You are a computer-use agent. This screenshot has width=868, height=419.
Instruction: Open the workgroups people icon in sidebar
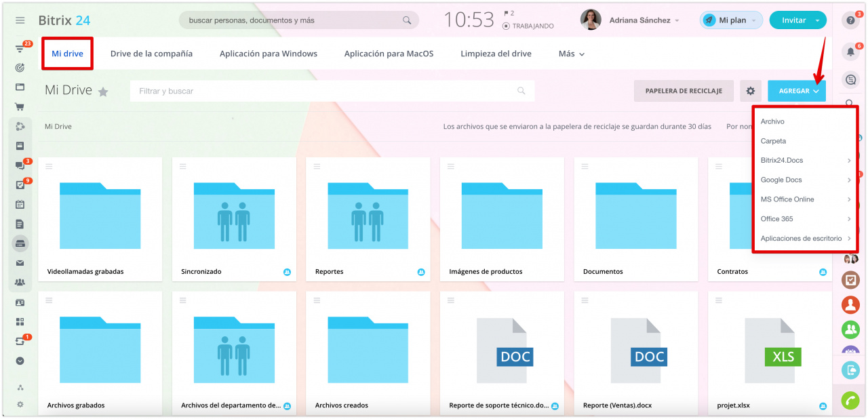pyautogui.click(x=20, y=282)
